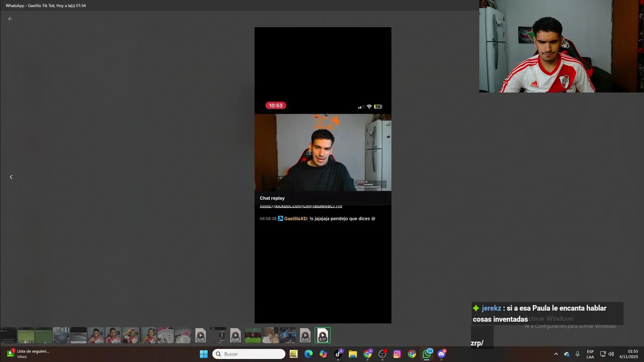
Task: Launch Microsoft Edge from taskbar
Action: point(308,354)
